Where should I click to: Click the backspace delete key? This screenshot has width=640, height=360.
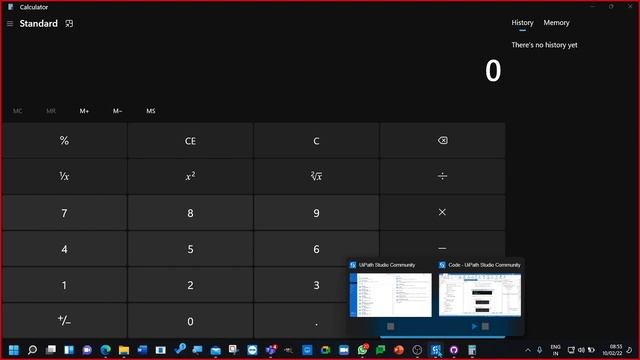coord(442,140)
